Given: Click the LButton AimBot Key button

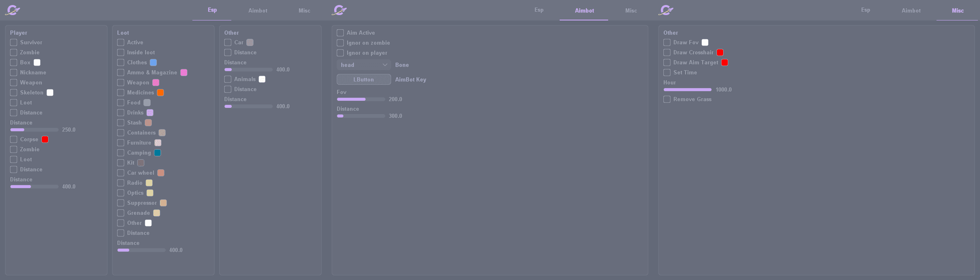Looking at the screenshot, I should point(363,79).
